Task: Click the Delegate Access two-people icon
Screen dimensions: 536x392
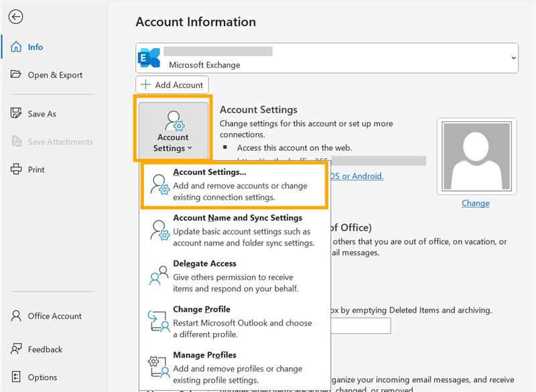Action: [x=159, y=276]
